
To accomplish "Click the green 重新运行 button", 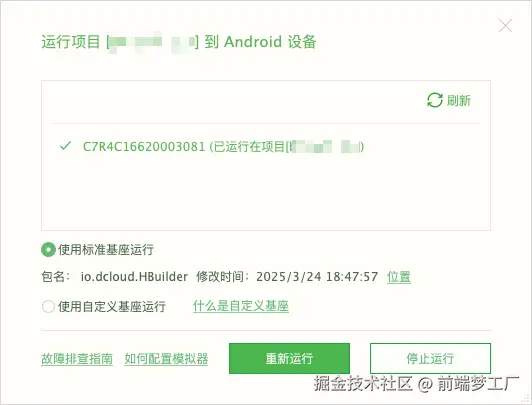I will (x=289, y=359).
